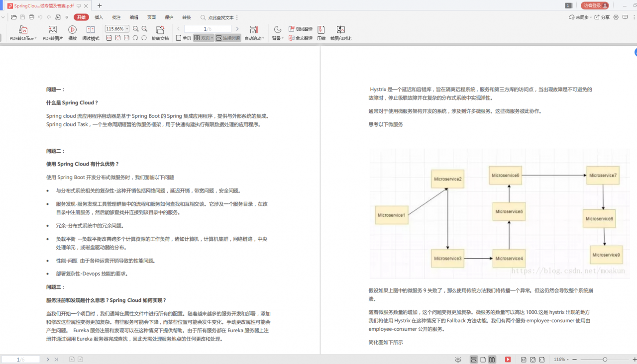Open the PDF转图片 tool
The width and height of the screenshot is (637, 364).
pyautogui.click(x=52, y=32)
